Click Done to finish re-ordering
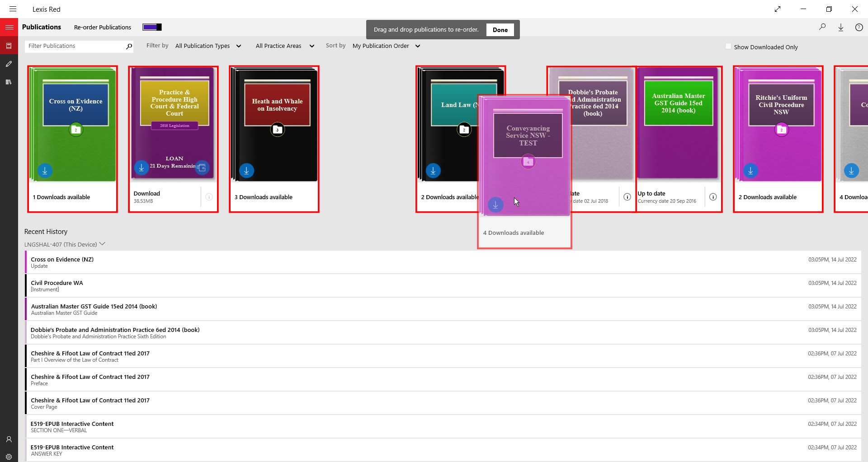 (x=500, y=29)
